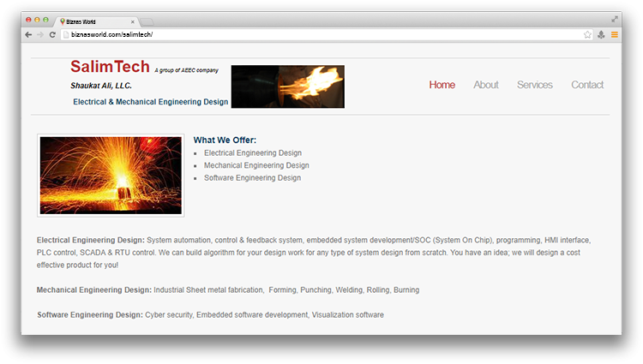643x364 pixels.
Task: Open the Contact page link
Action: (587, 85)
